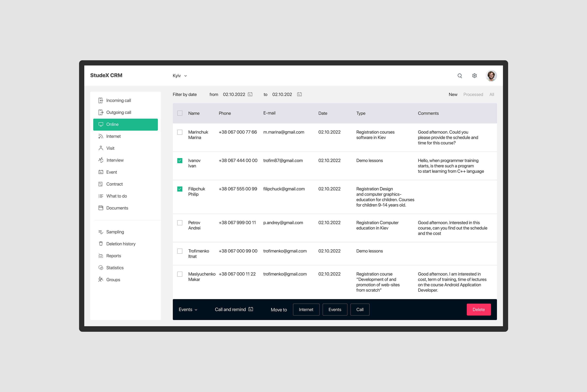Click email trofim87@gmail.com

tap(283, 161)
